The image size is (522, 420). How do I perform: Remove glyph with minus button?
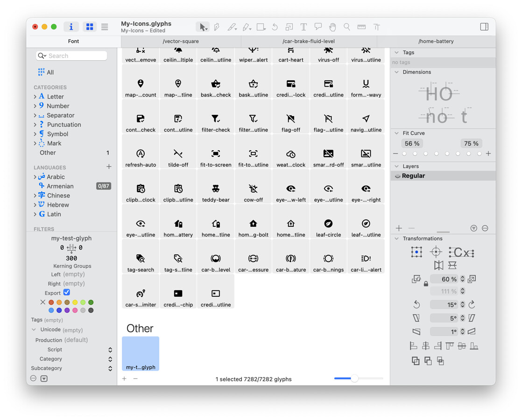point(135,378)
